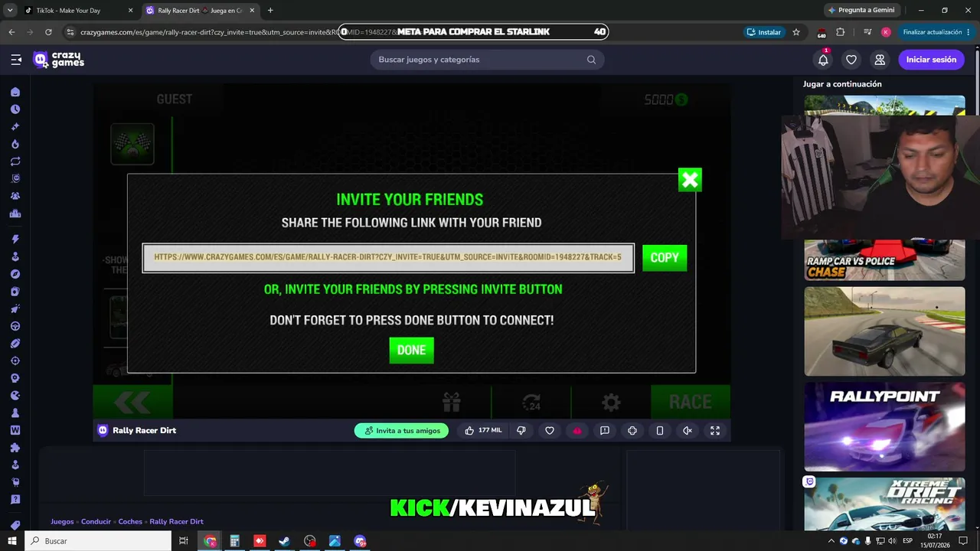Enter fullscreen mode for the game
The width and height of the screenshot is (980, 551).
[x=715, y=431]
